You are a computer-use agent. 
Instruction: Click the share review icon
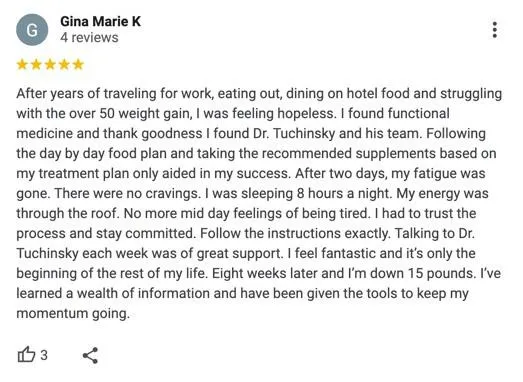(90, 355)
